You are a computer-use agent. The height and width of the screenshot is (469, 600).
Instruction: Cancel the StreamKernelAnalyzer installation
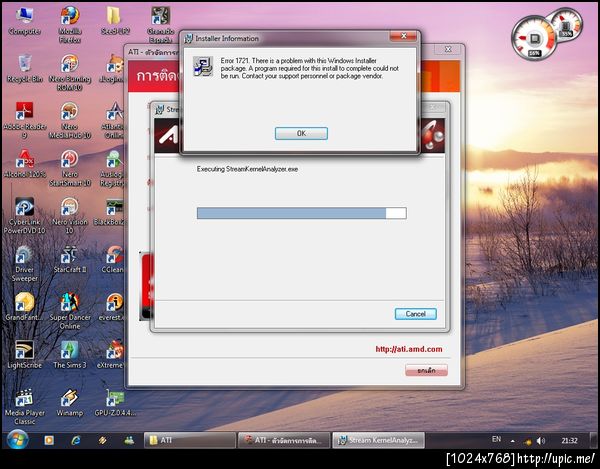coord(416,314)
